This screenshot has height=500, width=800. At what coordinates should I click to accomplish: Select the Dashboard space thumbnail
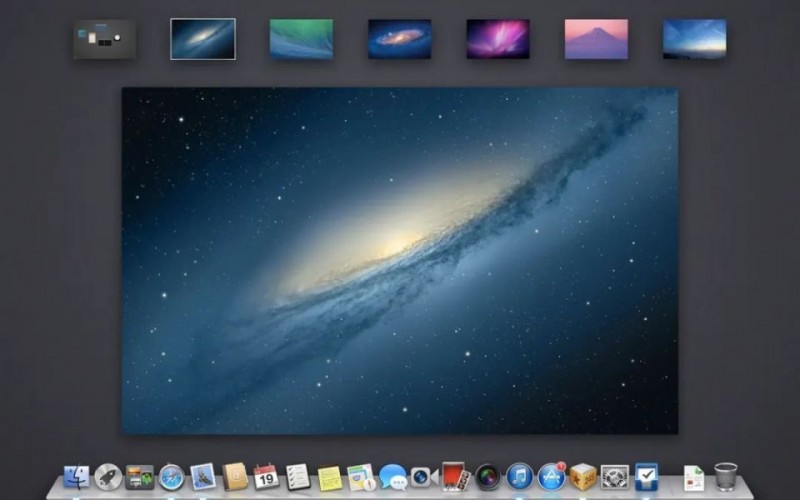click(104, 39)
